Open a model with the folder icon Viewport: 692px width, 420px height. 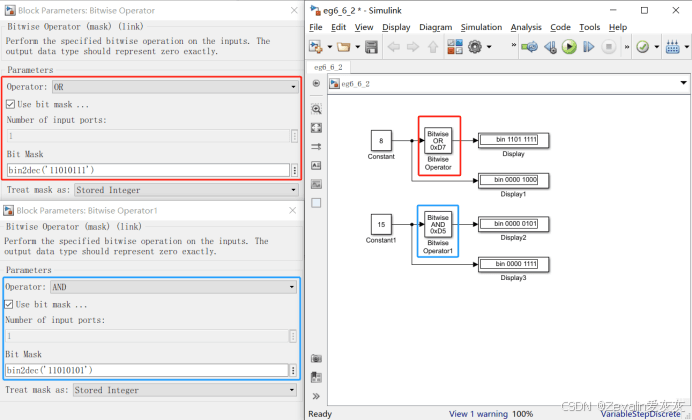(x=343, y=46)
